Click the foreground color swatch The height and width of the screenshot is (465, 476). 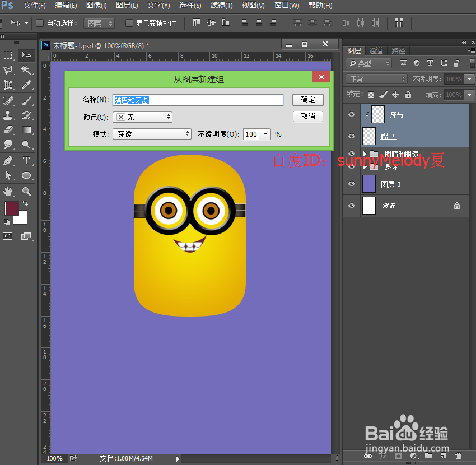pos(12,208)
